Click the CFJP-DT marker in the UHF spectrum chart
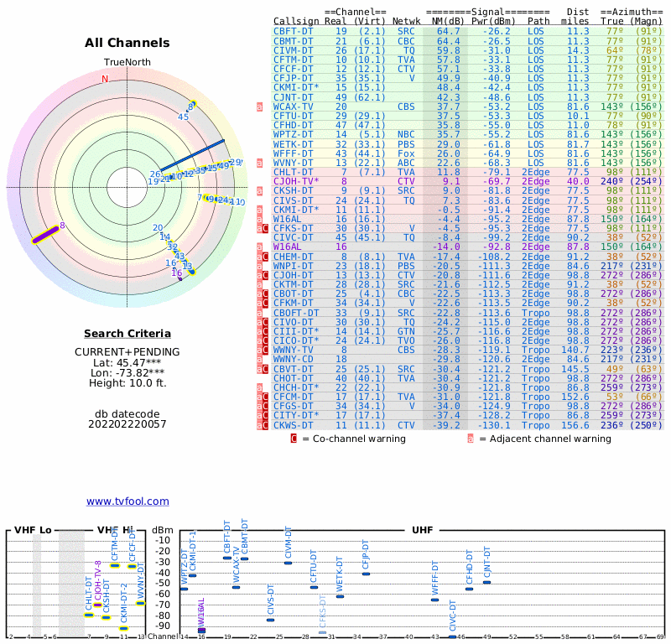This screenshot has width=671, height=644. pos(366,574)
